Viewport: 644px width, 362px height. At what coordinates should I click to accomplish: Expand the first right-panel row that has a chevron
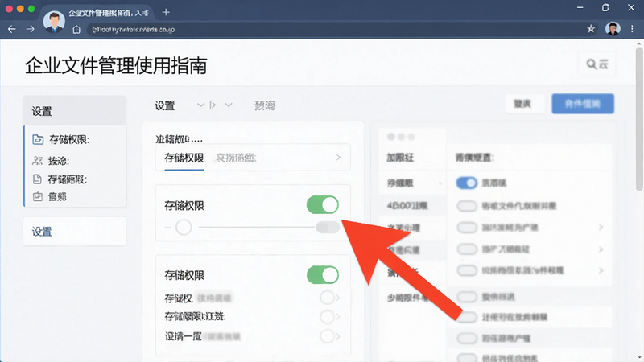601,227
